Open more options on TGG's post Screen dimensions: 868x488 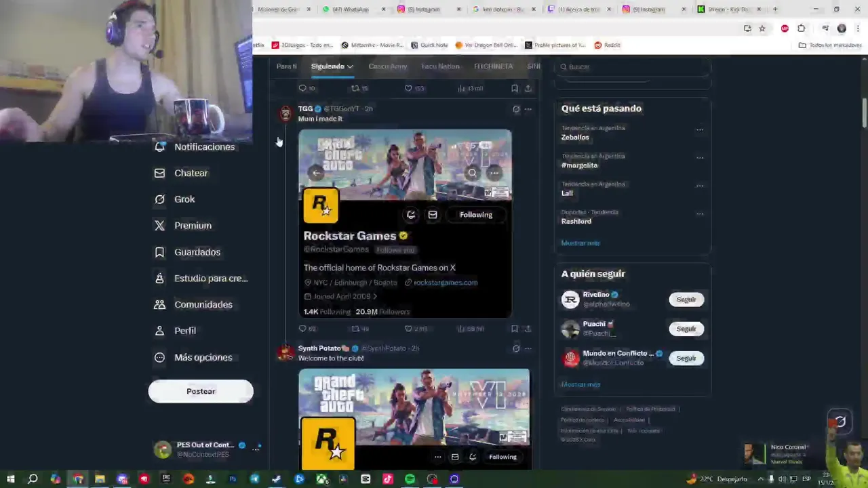click(x=528, y=109)
